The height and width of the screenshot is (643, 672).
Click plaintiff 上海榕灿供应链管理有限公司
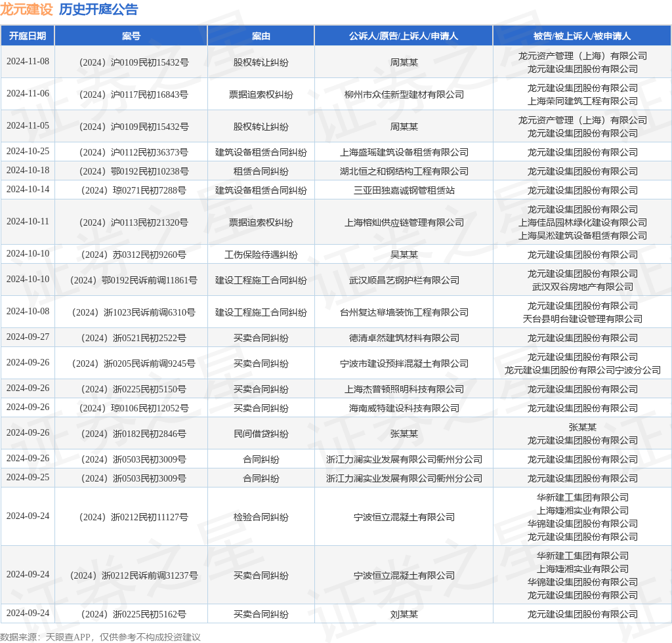click(404, 223)
